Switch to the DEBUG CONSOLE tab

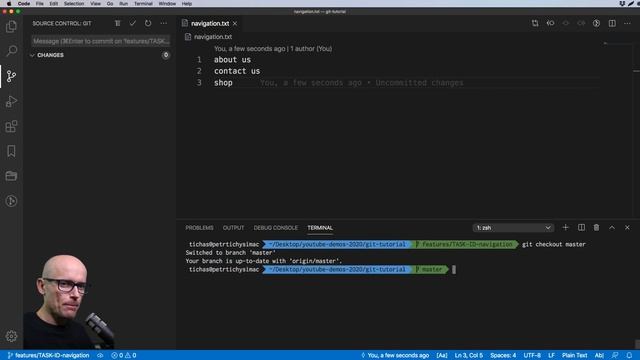(276, 228)
